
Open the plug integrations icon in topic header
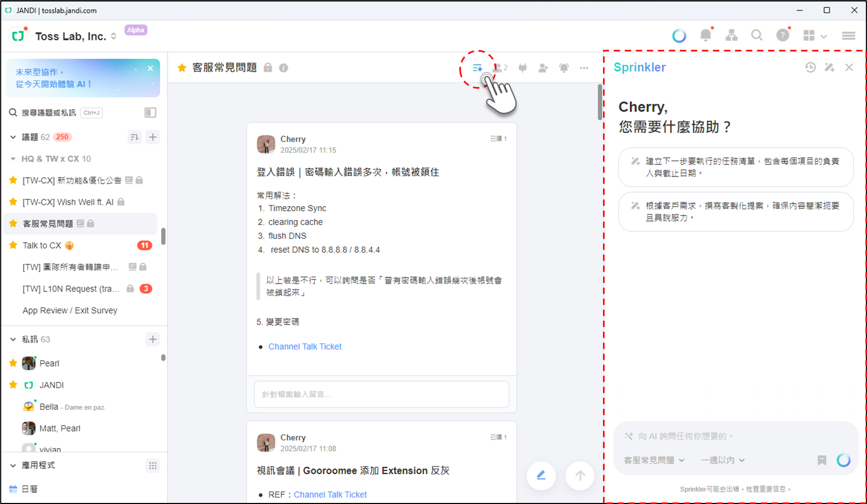click(x=523, y=68)
